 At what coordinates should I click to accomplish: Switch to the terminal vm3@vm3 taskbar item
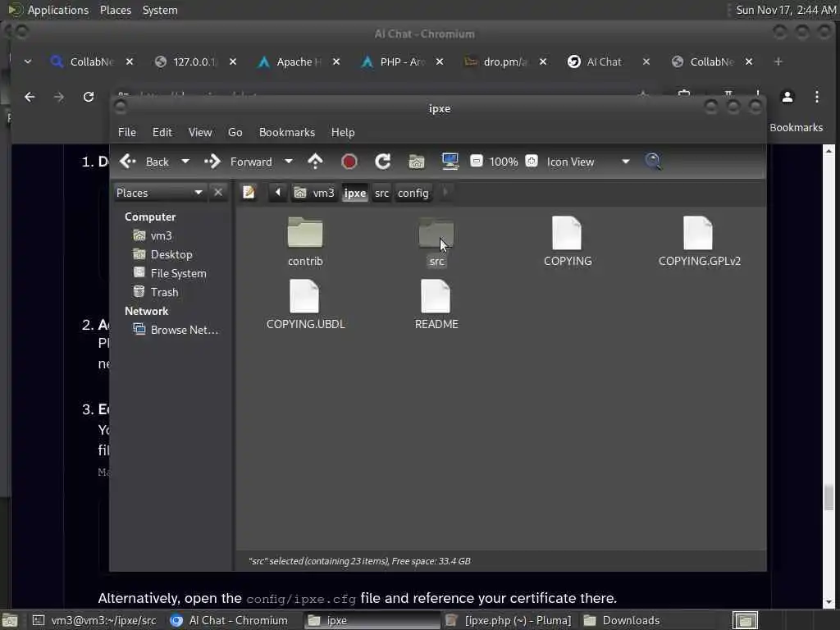(x=95, y=620)
